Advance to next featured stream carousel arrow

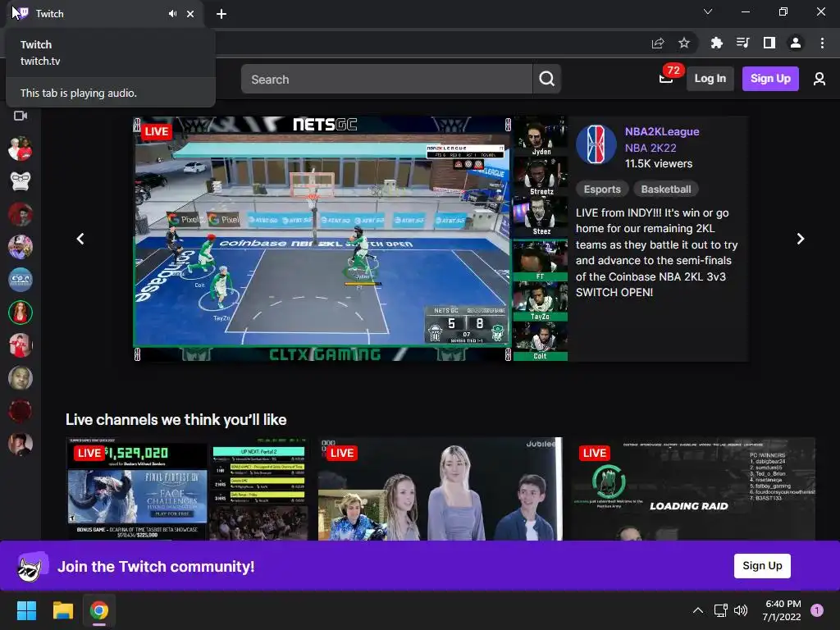pyautogui.click(x=801, y=239)
